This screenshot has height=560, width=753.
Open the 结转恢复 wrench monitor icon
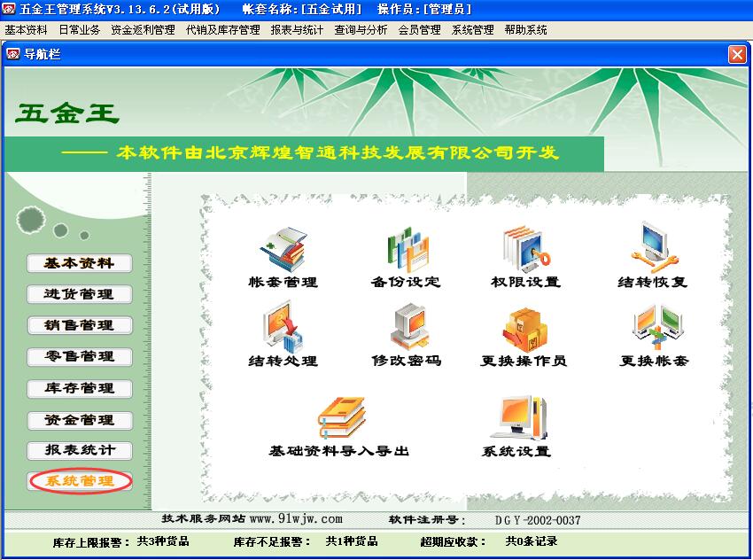(x=654, y=247)
